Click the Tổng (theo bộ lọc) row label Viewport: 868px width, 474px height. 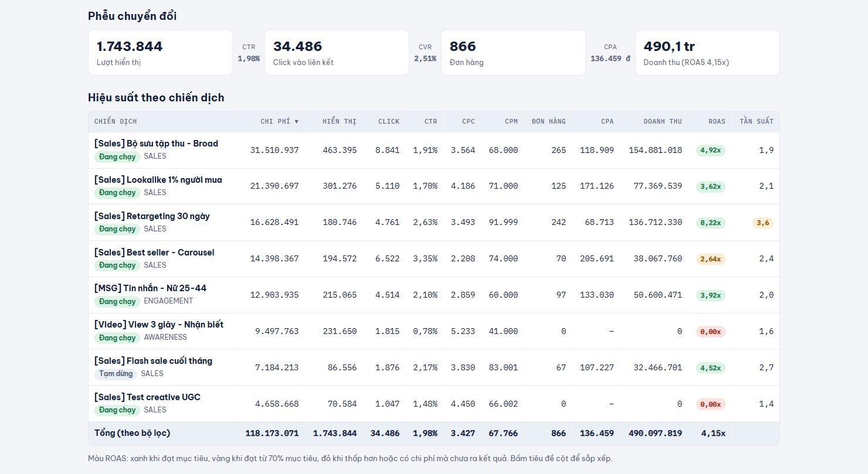(133, 433)
